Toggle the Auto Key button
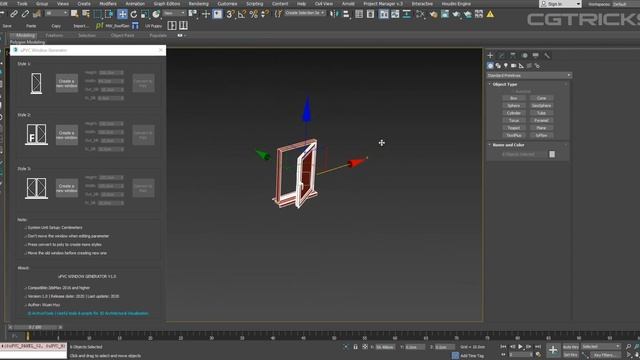The image size is (640, 360). pyautogui.click(x=571, y=347)
